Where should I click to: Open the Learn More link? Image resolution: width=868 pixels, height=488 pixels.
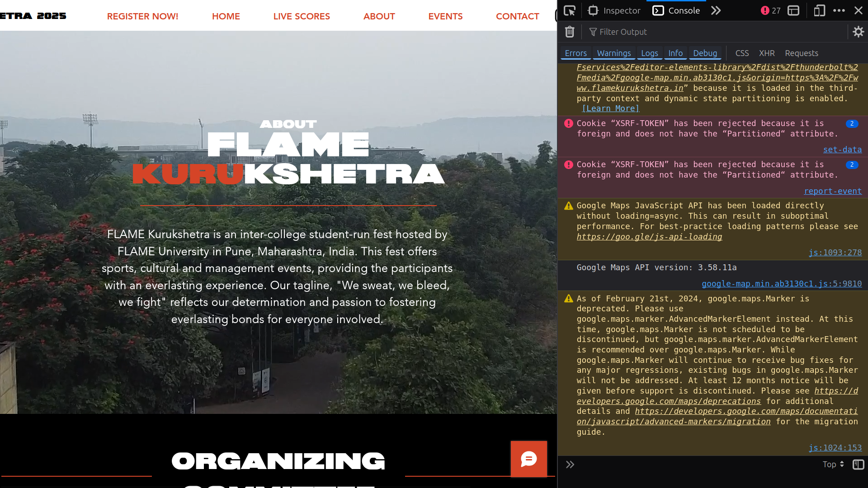[610, 108]
